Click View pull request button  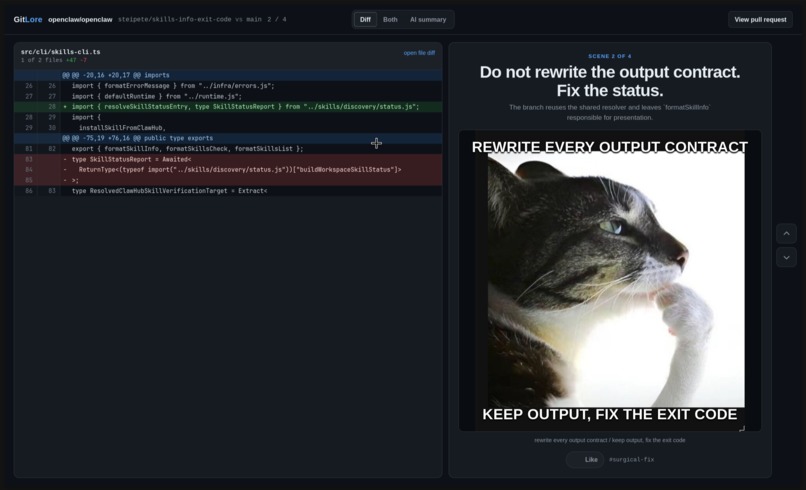pos(760,20)
